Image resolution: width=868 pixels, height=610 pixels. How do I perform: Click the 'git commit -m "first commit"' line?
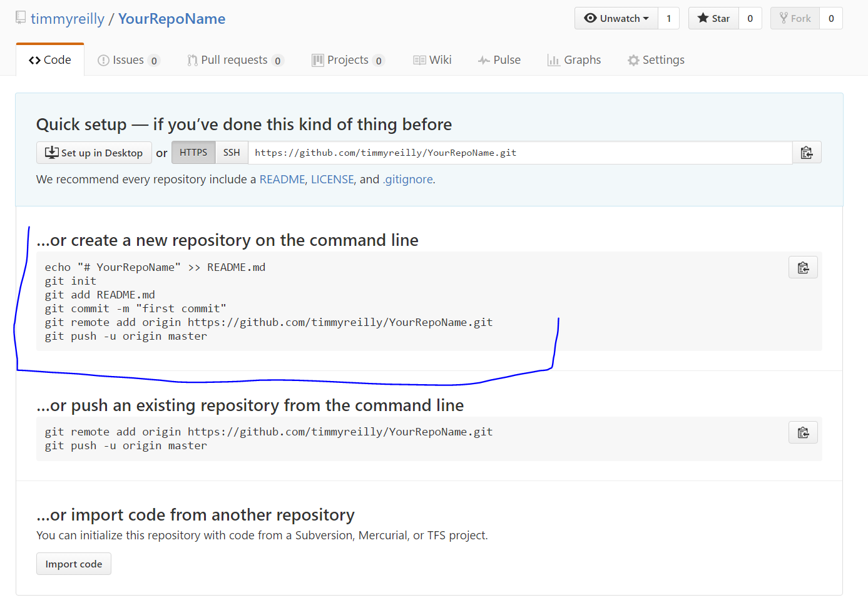(136, 308)
